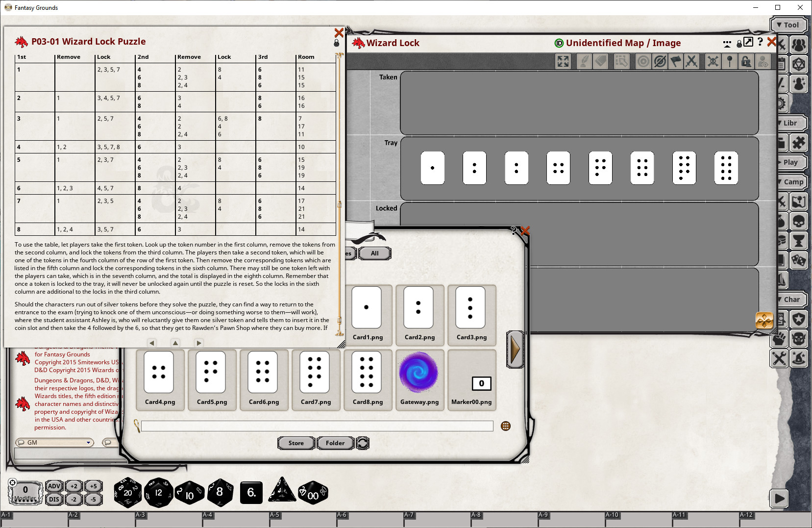Toggle the -2 modifier button
Screen dimensions: 812x528
[74, 499]
